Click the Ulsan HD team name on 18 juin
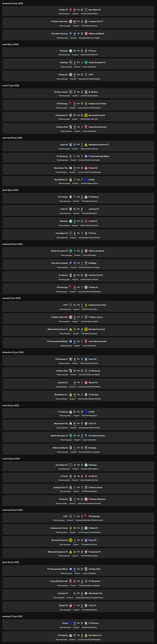Viewport: 157px width, 644px height. click(x=64, y=145)
